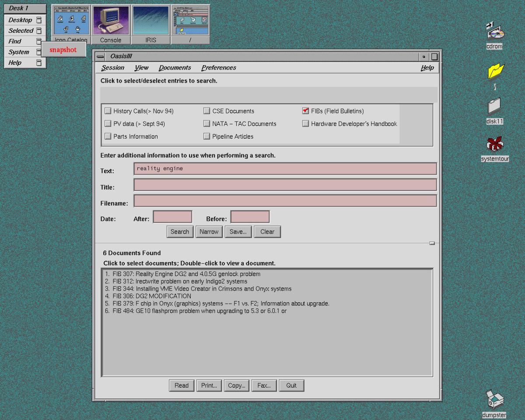Restore the IRIS minimized window
The image size is (525, 420).
click(x=150, y=24)
